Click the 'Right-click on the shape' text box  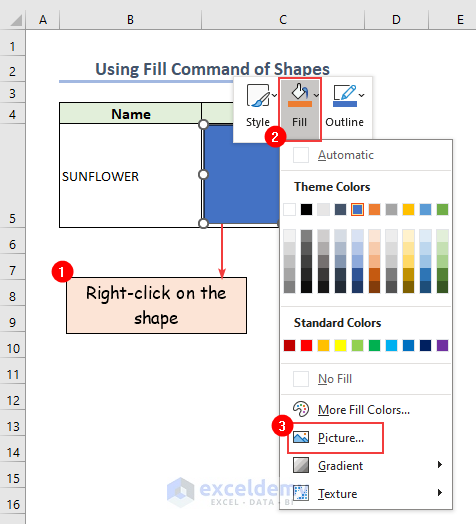click(x=156, y=305)
